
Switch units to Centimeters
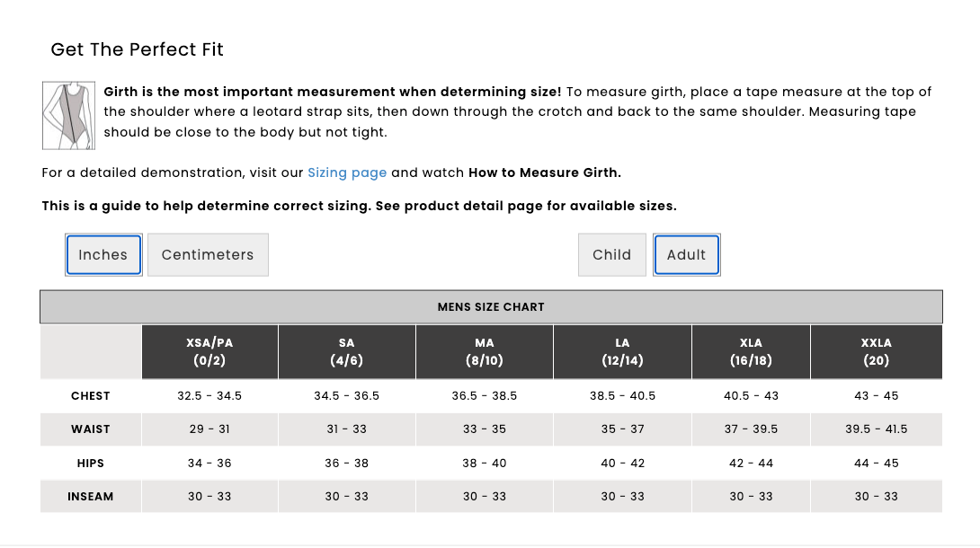(208, 254)
